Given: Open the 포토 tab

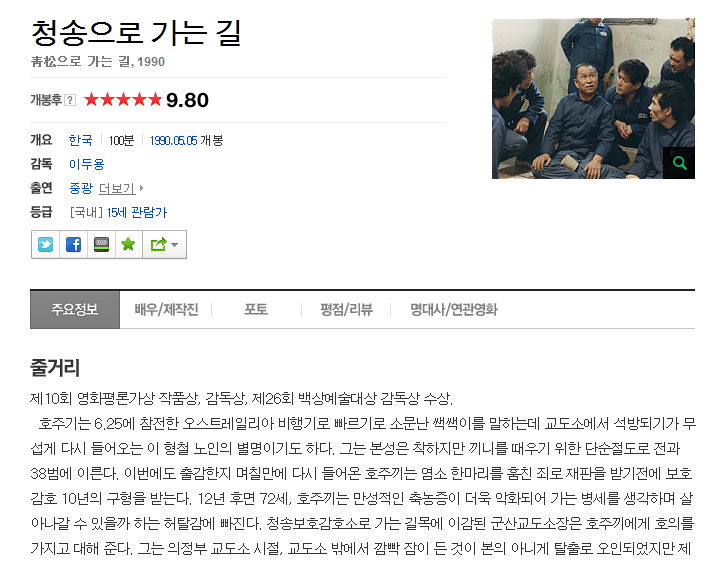Looking at the screenshot, I should (x=256, y=309).
